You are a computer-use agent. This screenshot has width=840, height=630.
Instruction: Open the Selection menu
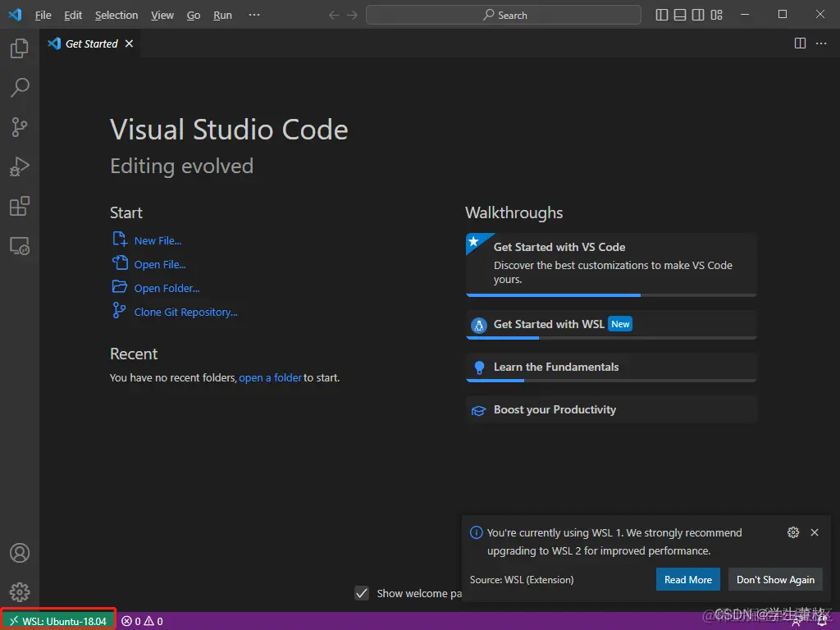click(x=116, y=15)
